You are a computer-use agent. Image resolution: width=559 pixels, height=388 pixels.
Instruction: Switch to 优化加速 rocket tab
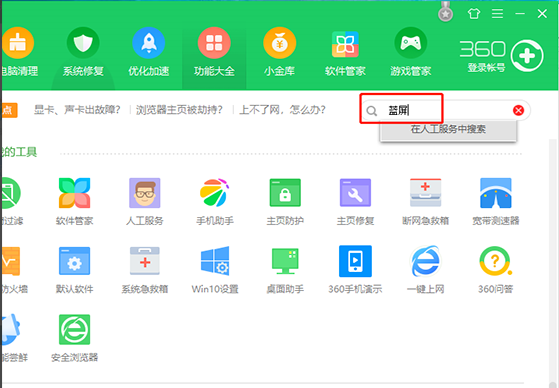pyautogui.click(x=149, y=52)
